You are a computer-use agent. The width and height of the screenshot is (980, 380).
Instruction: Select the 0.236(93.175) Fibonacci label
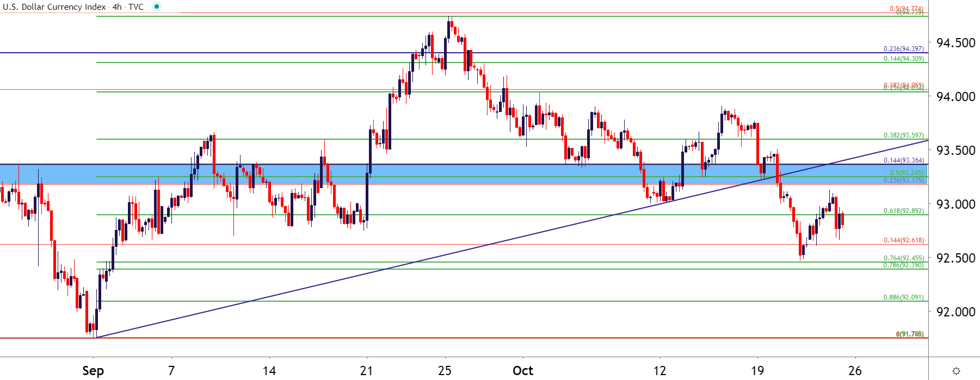[x=904, y=180]
